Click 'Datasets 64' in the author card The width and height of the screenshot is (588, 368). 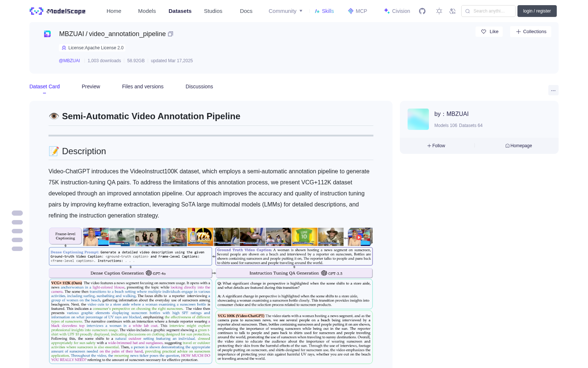pyautogui.click(x=471, y=125)
